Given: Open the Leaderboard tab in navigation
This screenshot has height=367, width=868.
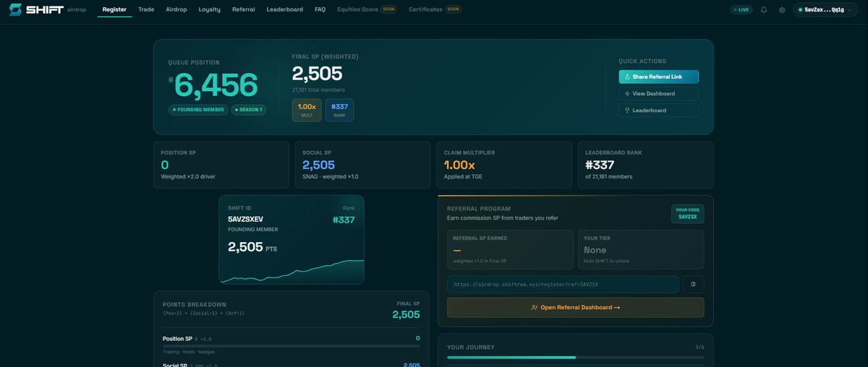Looking at the screenshot, I should coord(285,9).
